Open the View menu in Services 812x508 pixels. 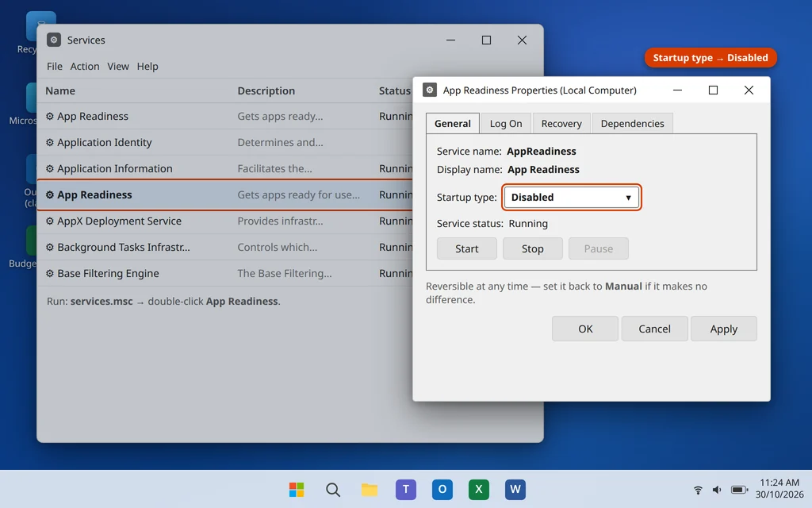click(118, 67)
